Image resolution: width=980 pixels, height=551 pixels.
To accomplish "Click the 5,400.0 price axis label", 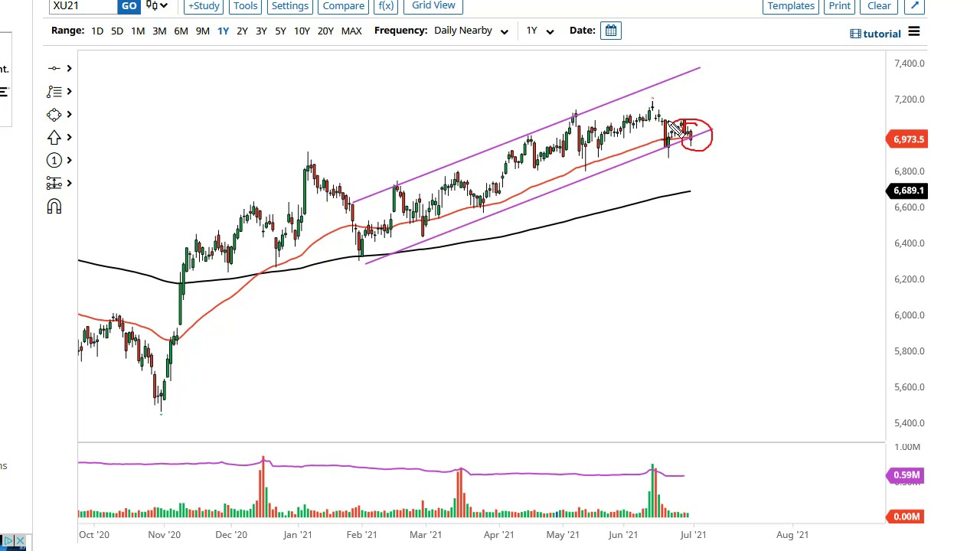I will (x=910, y=423).
